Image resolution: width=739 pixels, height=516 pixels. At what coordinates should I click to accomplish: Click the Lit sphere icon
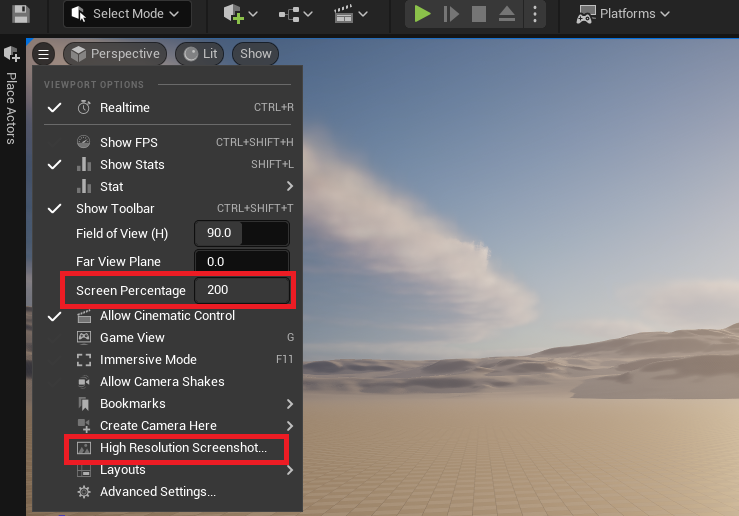pyautogui.click(x=191, y=54)
